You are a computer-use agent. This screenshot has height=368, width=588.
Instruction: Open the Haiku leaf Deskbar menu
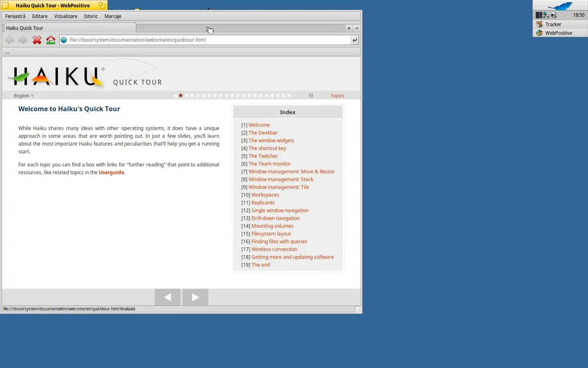click(x=560, y=6)
